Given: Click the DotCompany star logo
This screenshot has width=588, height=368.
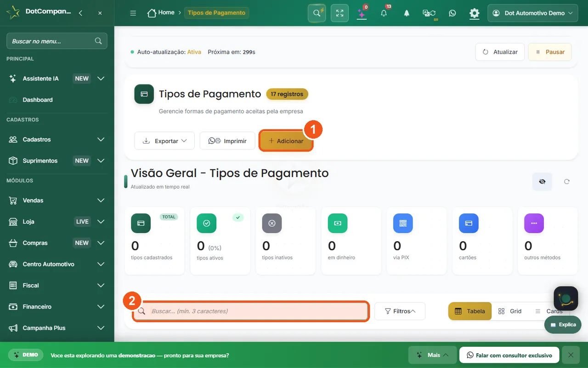Looking at the screenshot, I should click(13, 12).
